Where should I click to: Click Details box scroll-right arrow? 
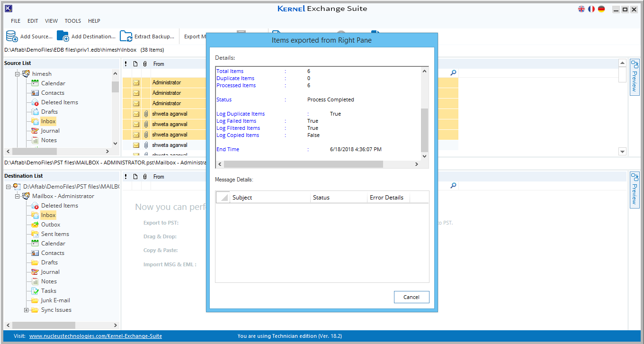point(417,164)
